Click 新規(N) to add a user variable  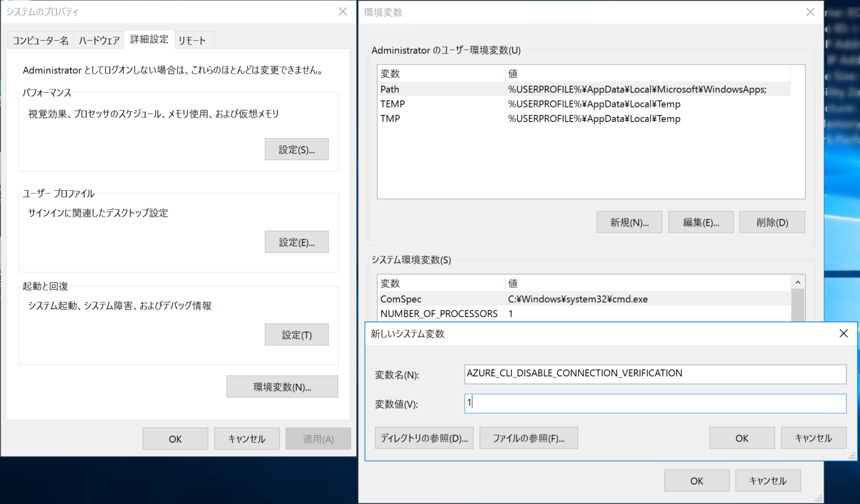point(629,222)
